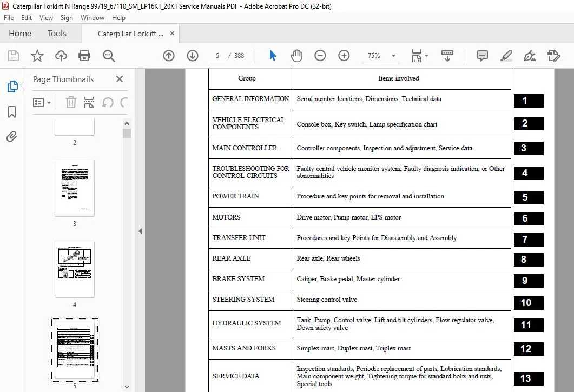Add a comment note icon
The width and height of the screenshot is (574, 392).
[x=483, y=56]
